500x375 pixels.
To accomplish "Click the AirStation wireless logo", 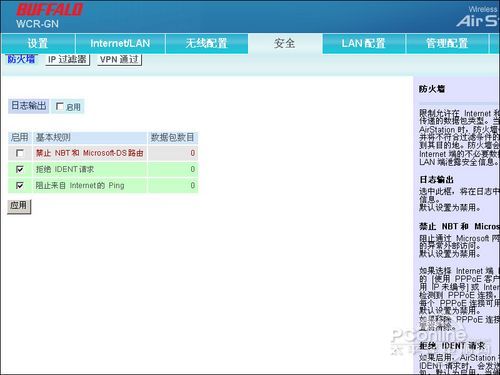I will click(478, 17).
